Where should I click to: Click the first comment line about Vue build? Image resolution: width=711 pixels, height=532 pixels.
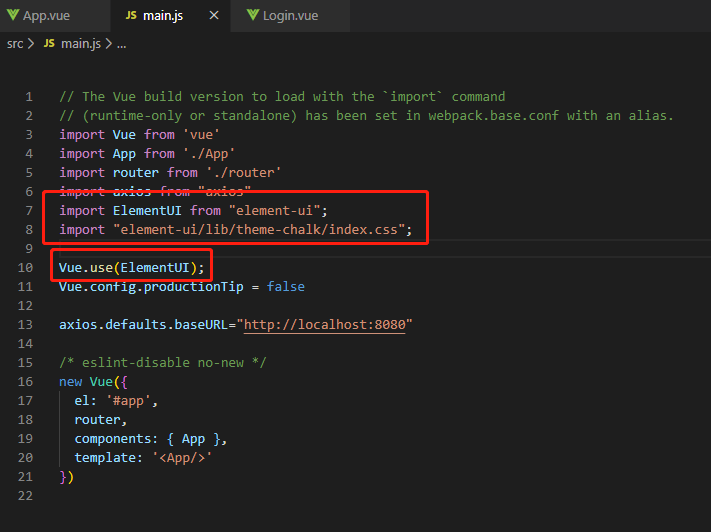coord(282,97)
